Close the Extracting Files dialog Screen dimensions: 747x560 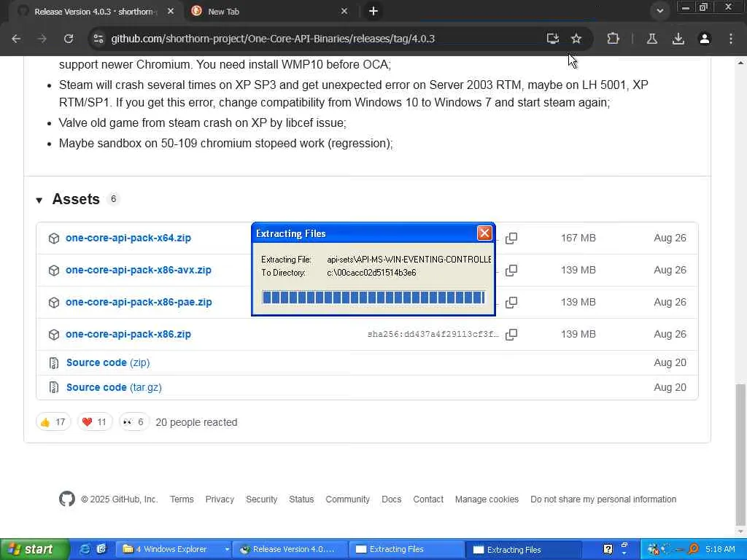484,233
